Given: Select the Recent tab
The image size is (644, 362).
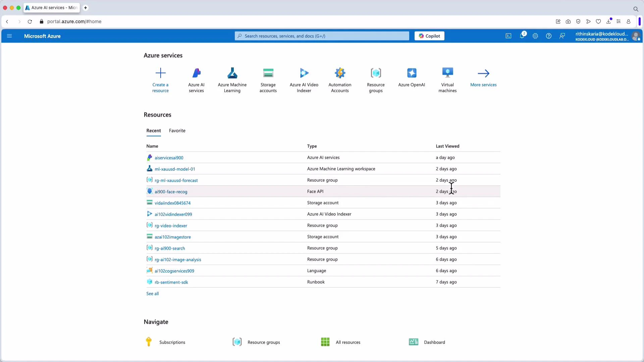Looking at the screenshot, I should coord(154,131).
